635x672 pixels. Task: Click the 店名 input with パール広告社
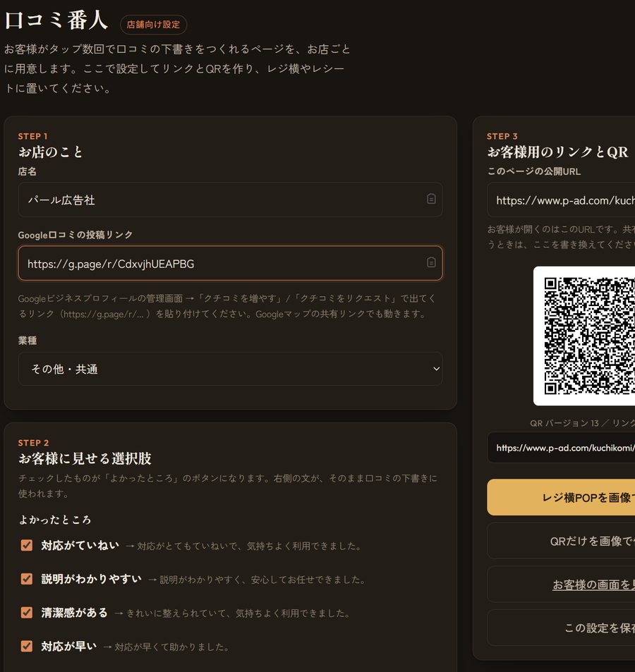(230, 200)
